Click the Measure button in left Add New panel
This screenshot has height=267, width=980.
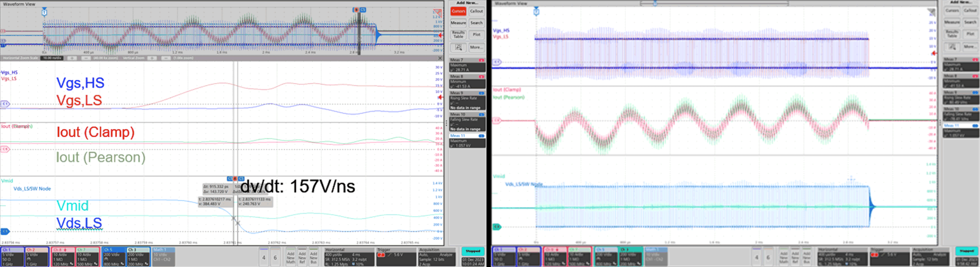tap(458, 23)
